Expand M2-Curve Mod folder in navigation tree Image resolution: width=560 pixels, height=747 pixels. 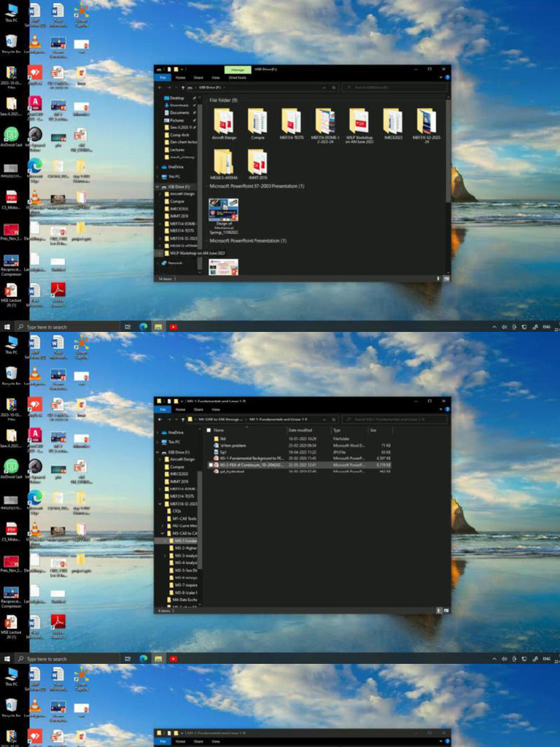163,526
